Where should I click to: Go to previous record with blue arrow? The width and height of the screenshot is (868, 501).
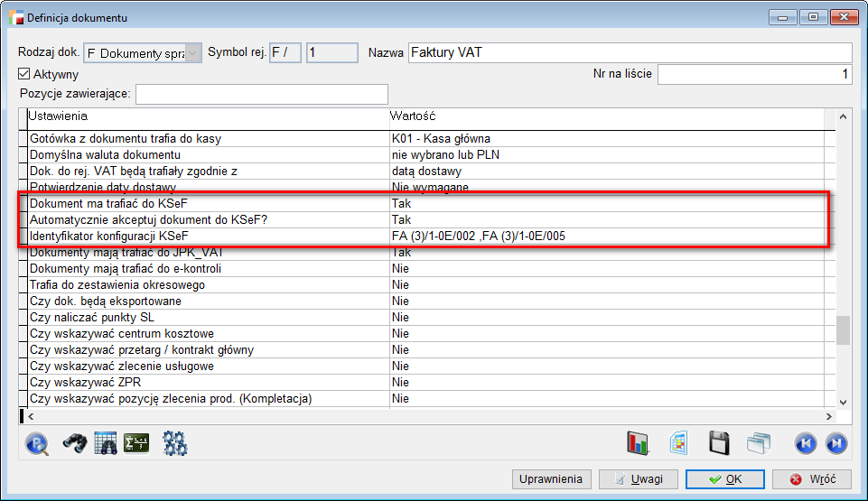coord(805,443)
